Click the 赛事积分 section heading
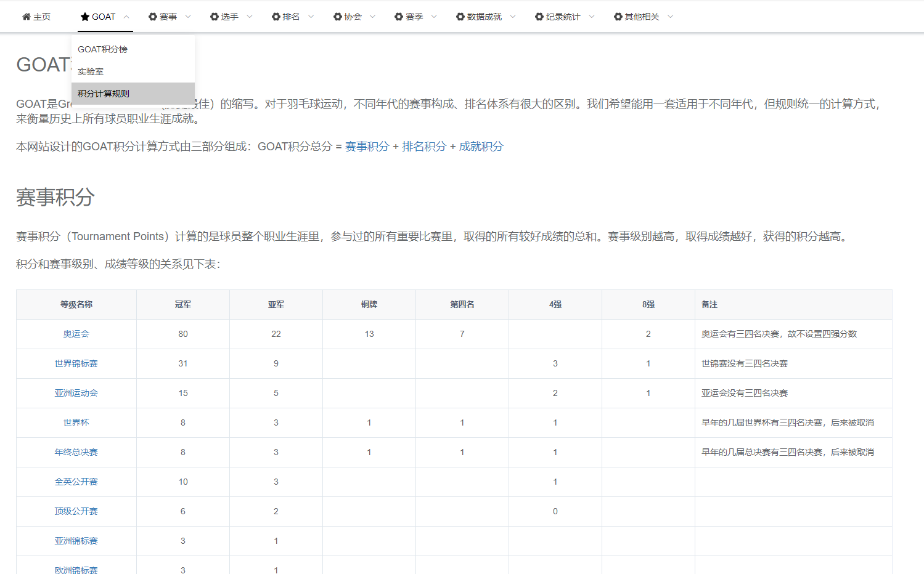 click(55, 197)
